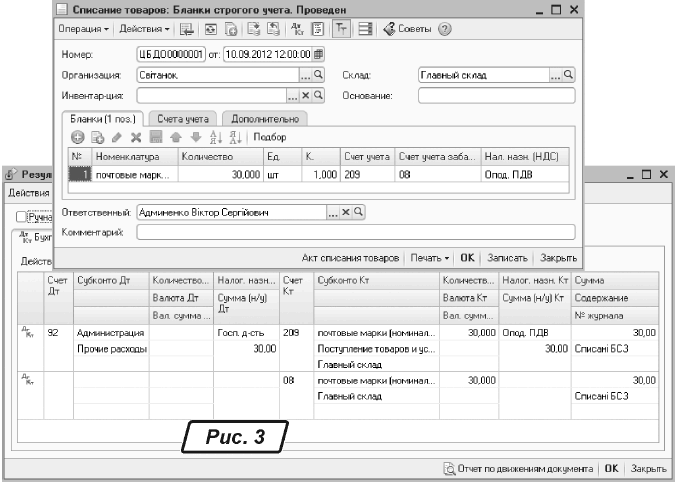This screenshot has height=483, width=676.
Task: Open the Действия dropdown in document toolbar
Action: 145,30
